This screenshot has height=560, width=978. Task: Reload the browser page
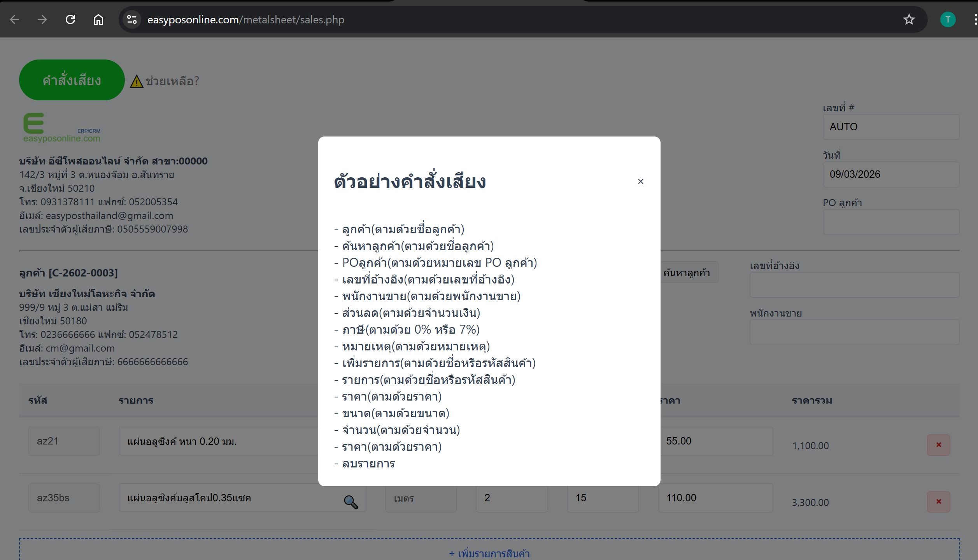[70, 19]
